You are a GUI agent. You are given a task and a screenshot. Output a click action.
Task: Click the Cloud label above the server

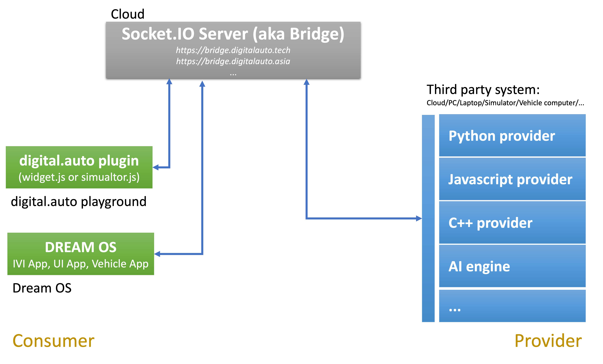pos(128,14)
